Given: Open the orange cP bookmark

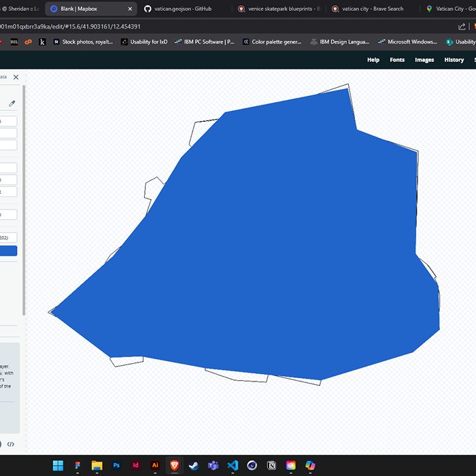Looking at the screenshot, I should [x=29, y=42].
